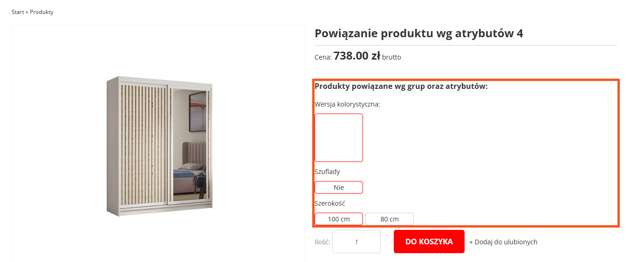Select the 100 cm width option
The image size is (644, 262).
pos(339,219)
